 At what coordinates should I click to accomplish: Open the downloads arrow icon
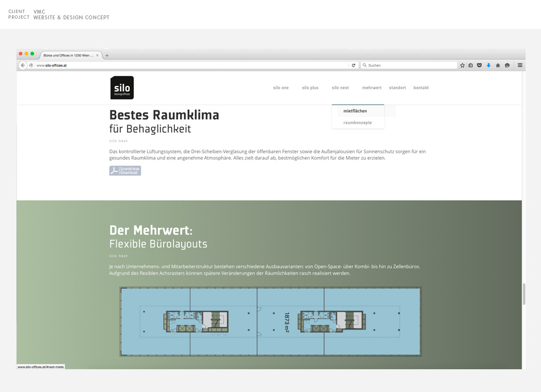489,65
